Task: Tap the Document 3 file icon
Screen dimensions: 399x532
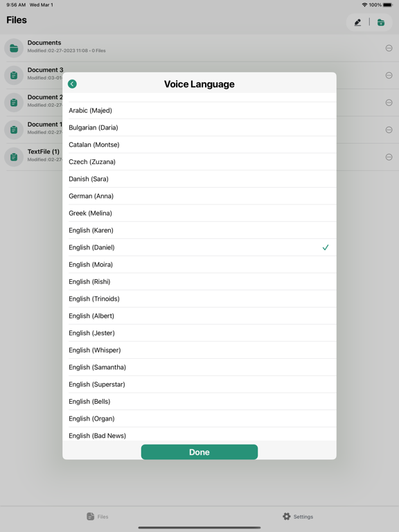Action: click(14, 76)
